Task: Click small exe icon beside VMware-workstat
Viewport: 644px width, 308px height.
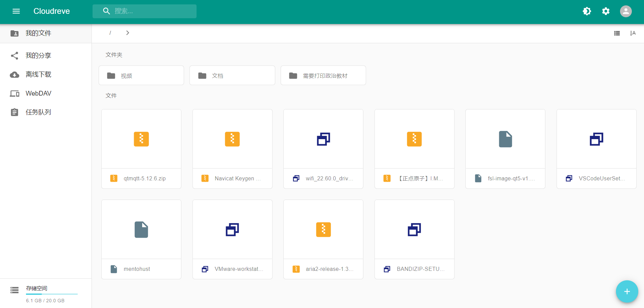Action: point(205,269)
